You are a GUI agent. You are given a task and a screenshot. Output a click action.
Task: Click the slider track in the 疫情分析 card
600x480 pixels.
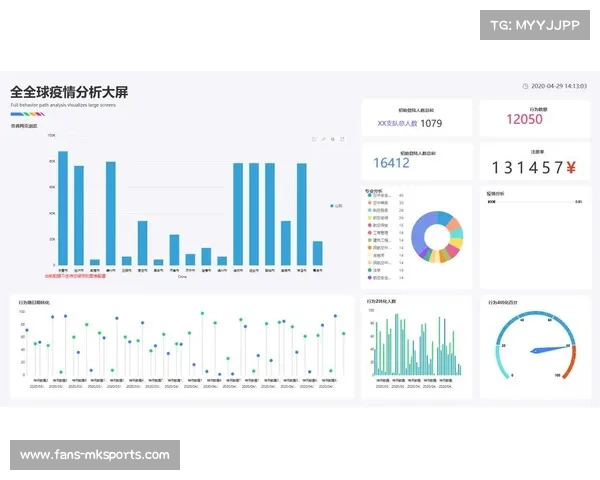coord(535,202)
